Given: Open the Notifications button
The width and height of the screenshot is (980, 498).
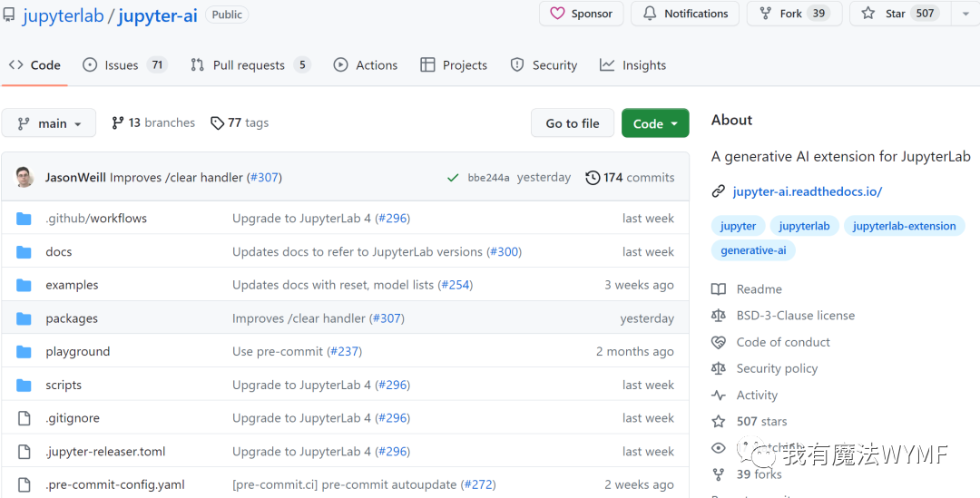Looking at the screenshot, I should point(684,13).
